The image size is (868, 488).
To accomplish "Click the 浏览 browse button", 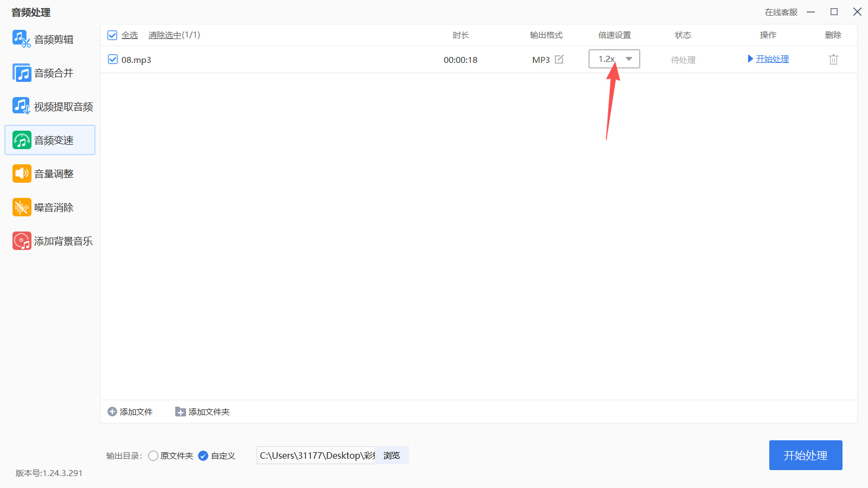I will point(392,455).
